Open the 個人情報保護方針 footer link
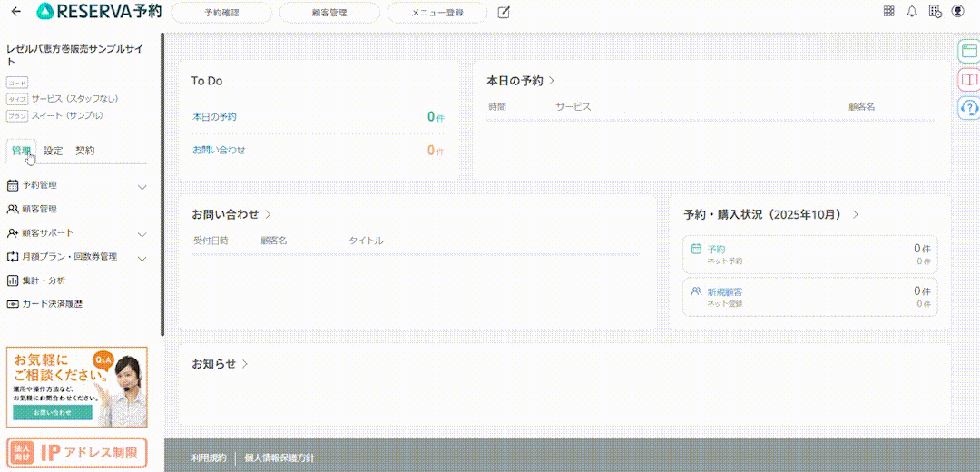This screenshot has width=980, height=472. coord(279,458)
